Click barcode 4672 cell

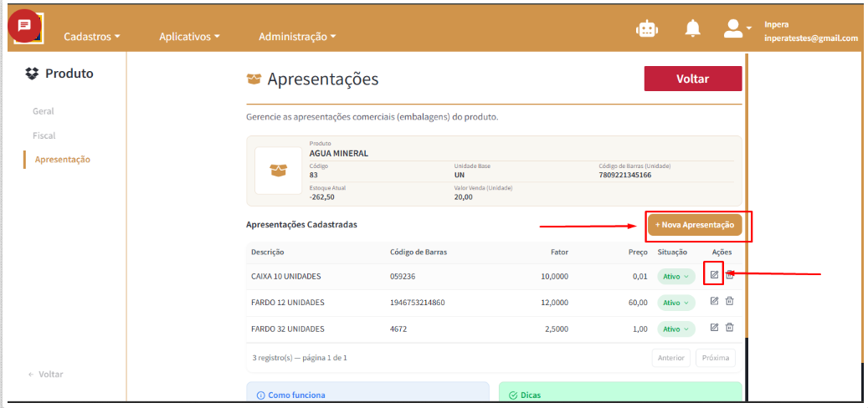point(398,329)
